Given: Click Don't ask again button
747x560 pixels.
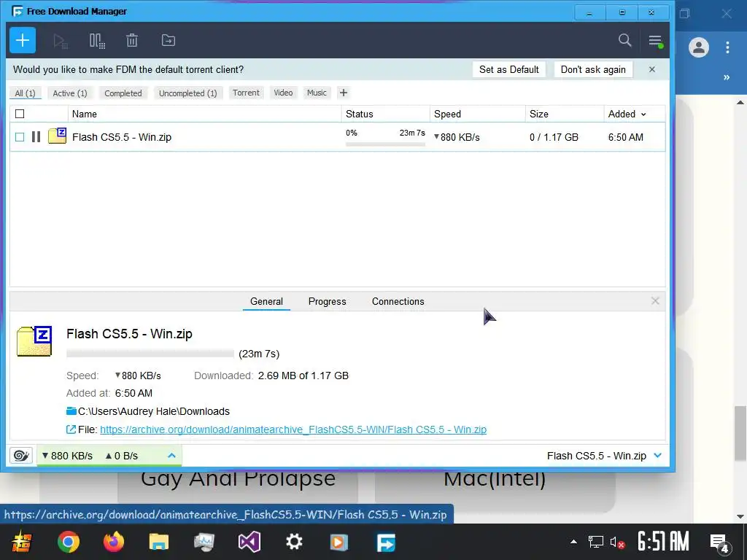Looking at the screenshot, I should click(x=593, y=69).
